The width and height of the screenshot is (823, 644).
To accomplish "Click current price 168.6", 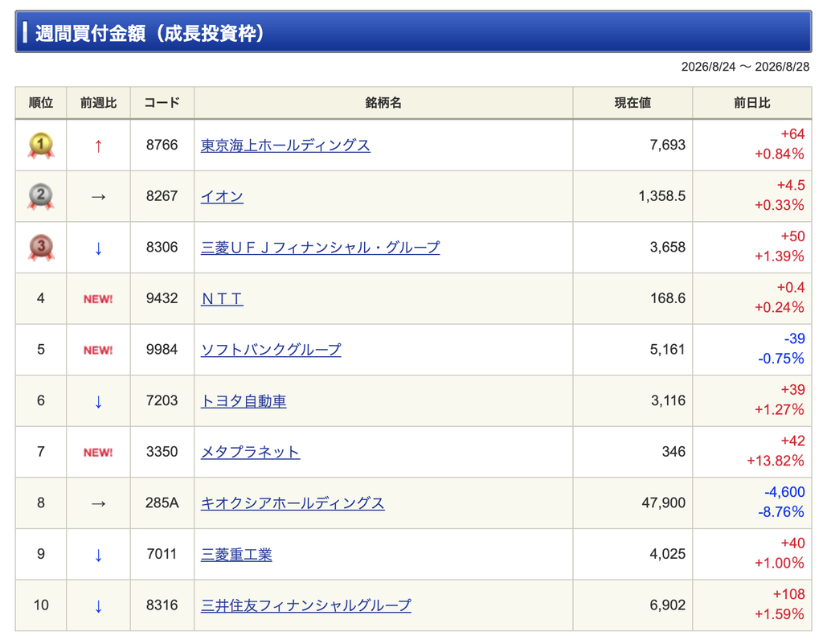I will [668, 298].
